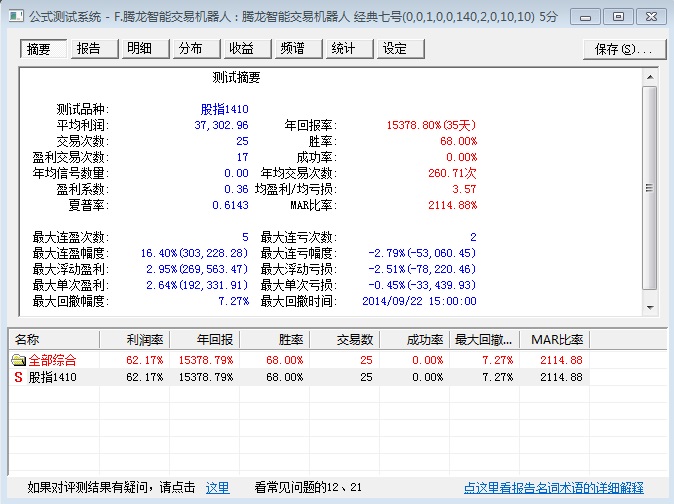
Task: Click the 2014/09/22 15:00:00 drawdown time
Action: click(x=419, y=301)
